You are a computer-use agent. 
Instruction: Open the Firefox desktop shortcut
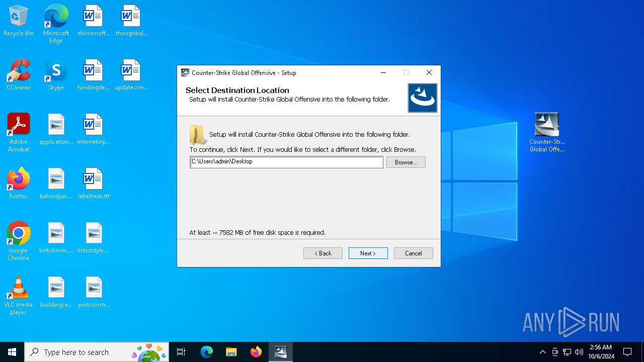tap(19, 184)
